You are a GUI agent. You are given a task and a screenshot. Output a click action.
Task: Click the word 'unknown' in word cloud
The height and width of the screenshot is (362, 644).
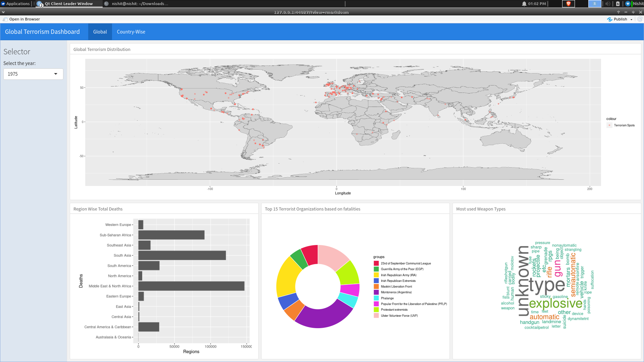(523, 281)
